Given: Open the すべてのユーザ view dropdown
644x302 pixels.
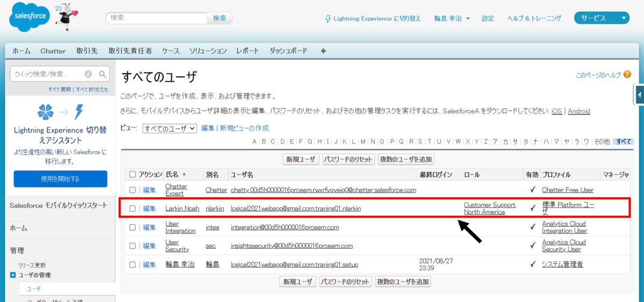Looking at the screenshot, I should 170,128.
